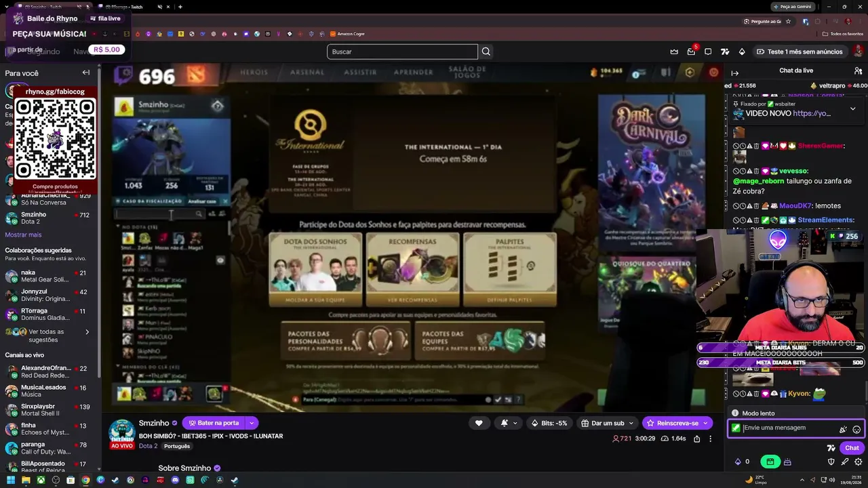Click the green channel points reward button
Screen dimensions: 868x488
770,462
